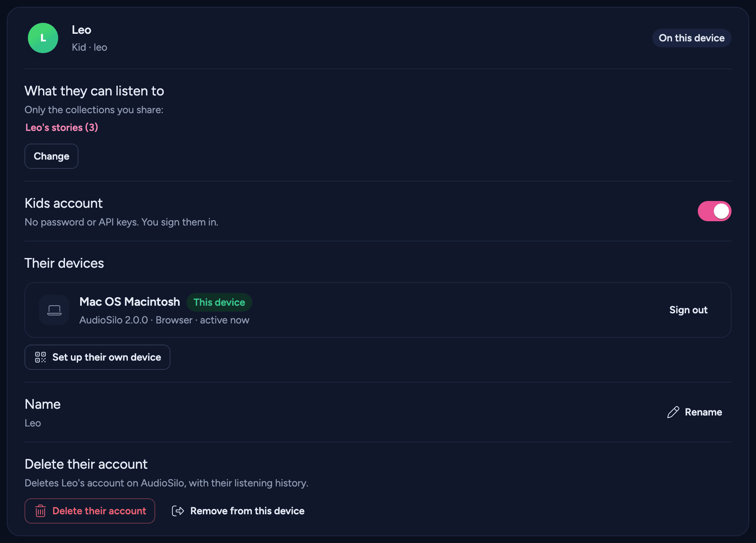The image size is (756, 543).
Task: Click the laptop device icon
Action: tap(54, 310)
